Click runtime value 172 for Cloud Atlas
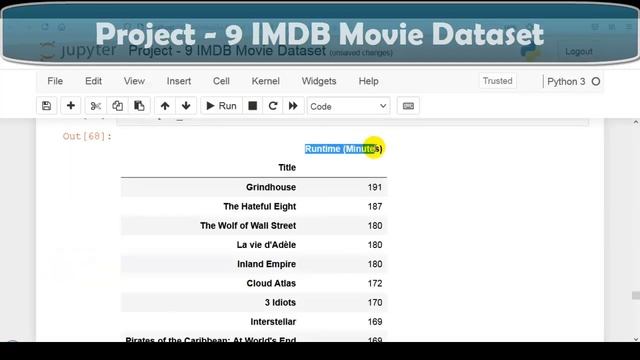Image resolution: width=640 pixels, height=360 pixels. (375, 283)
